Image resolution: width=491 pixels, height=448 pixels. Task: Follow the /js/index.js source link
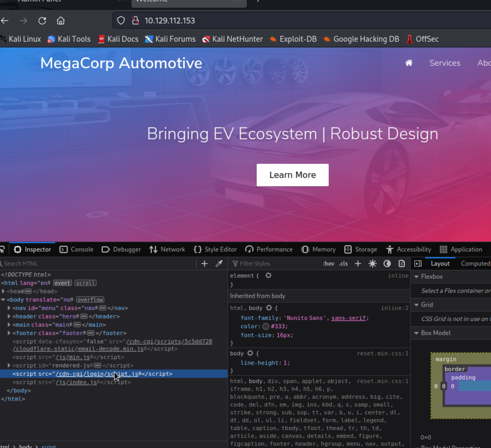[76, 382]
